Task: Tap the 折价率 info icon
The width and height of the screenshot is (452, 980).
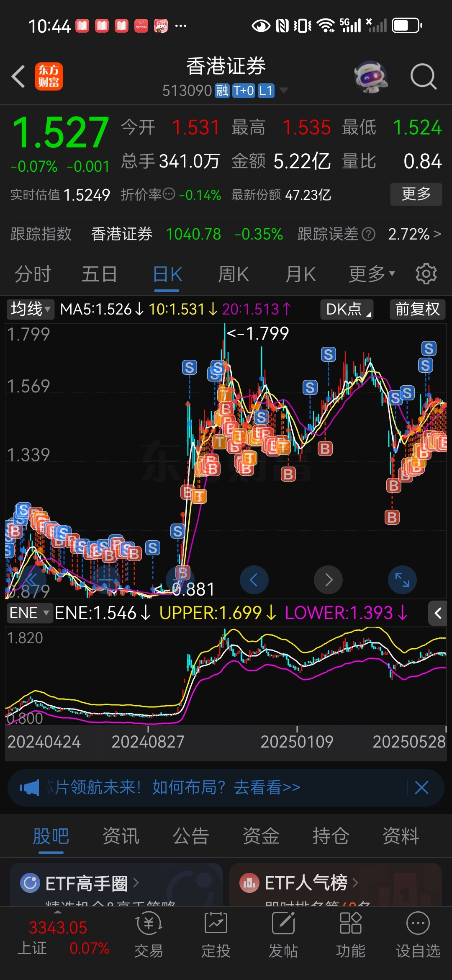Action: pyautogui.click(x=169, y=194)
